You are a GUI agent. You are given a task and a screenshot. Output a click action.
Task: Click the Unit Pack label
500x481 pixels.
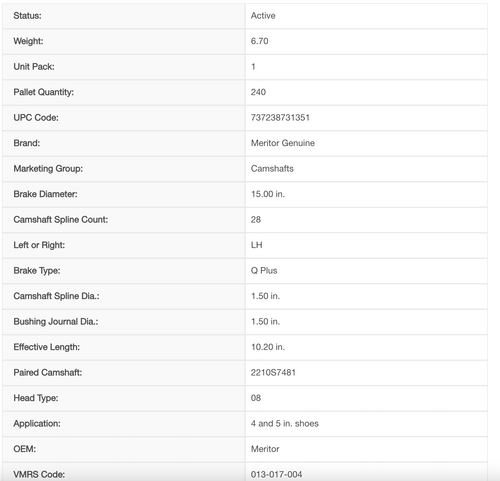(x=34, y=67)
